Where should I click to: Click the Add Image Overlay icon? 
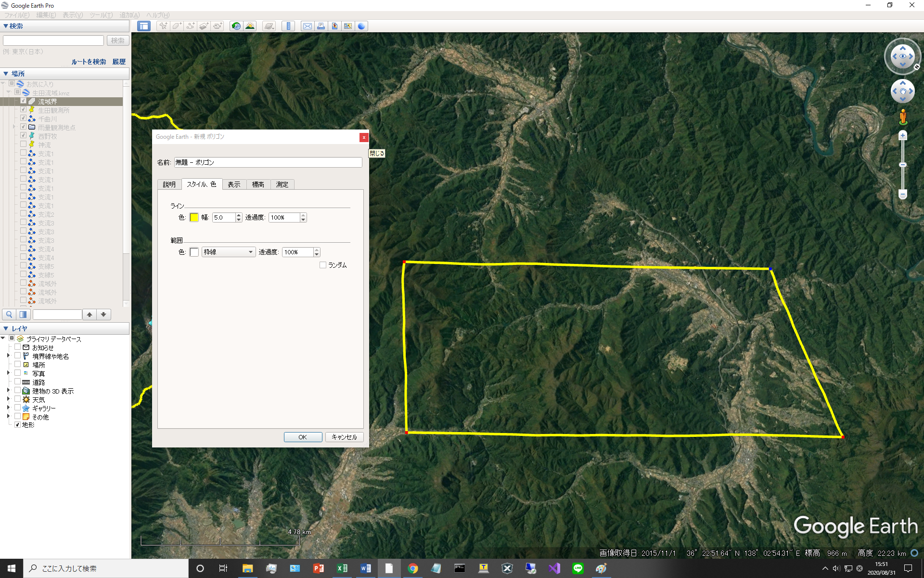tap(204, 26)
